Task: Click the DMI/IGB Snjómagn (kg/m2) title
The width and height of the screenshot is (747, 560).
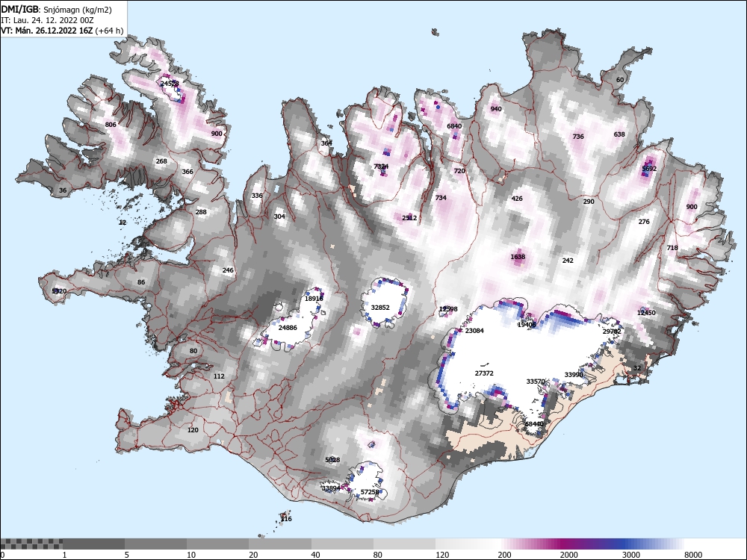Action: (57, 10)
